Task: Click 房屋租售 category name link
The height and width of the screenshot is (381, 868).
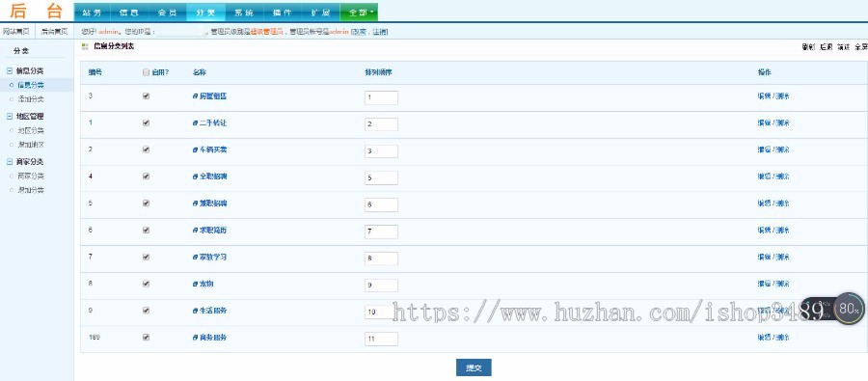Action: click(x=213, y=96)
